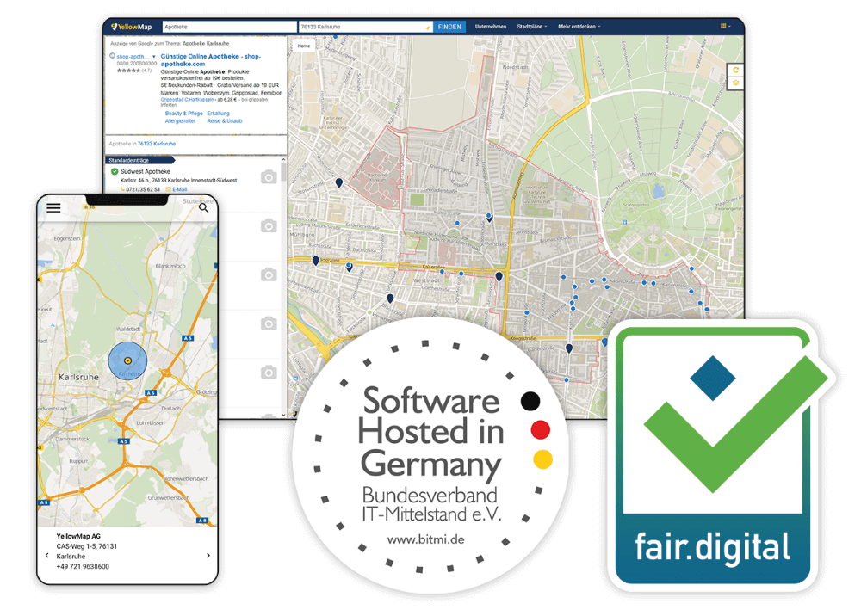Open the Beauty & Pflege link

click(x=184, y=113)
